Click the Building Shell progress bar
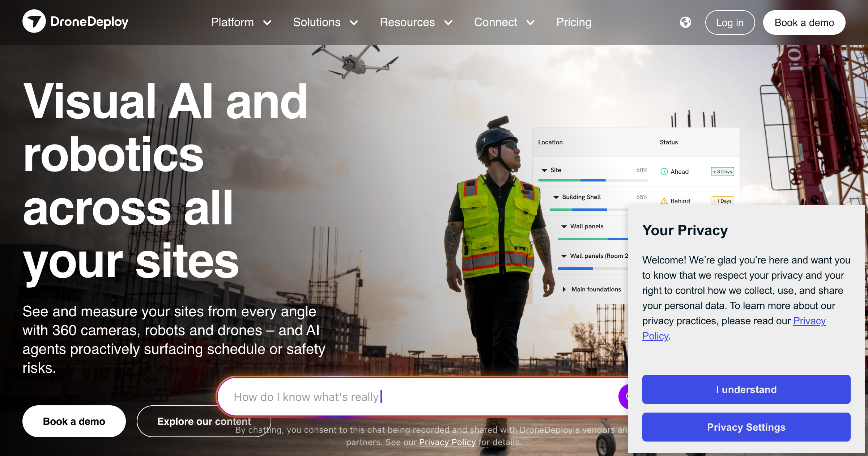868x456 pixels. [x=589, y=210]
